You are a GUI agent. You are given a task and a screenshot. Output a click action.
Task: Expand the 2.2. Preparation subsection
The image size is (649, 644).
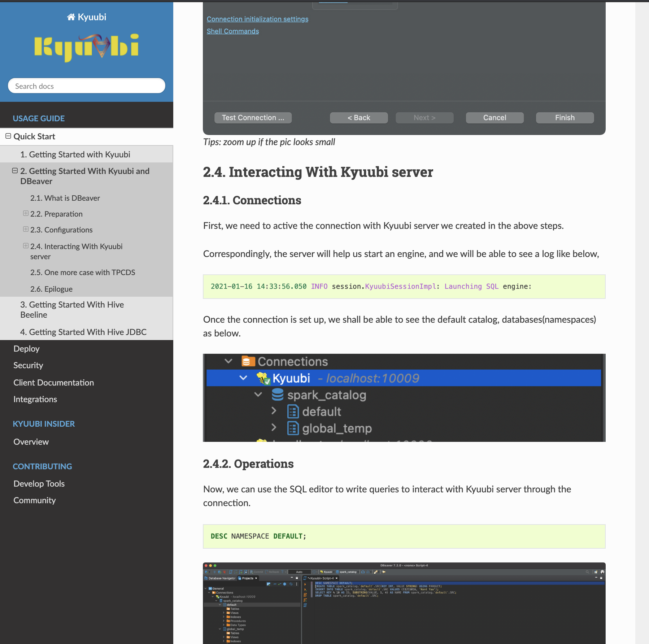[26, 213]
